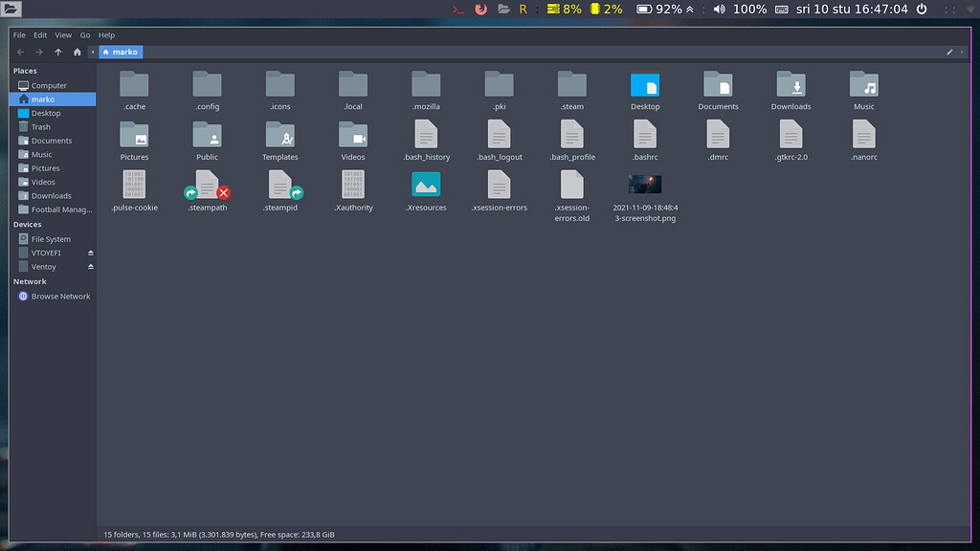
Task: Open the Go menu
Action: tap(84, 34)
